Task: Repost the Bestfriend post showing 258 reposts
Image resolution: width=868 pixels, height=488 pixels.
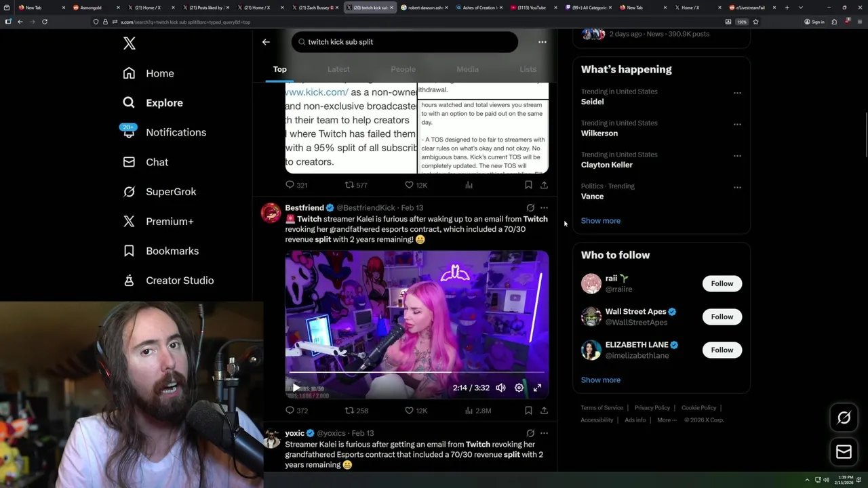Action: click(357, 411)
